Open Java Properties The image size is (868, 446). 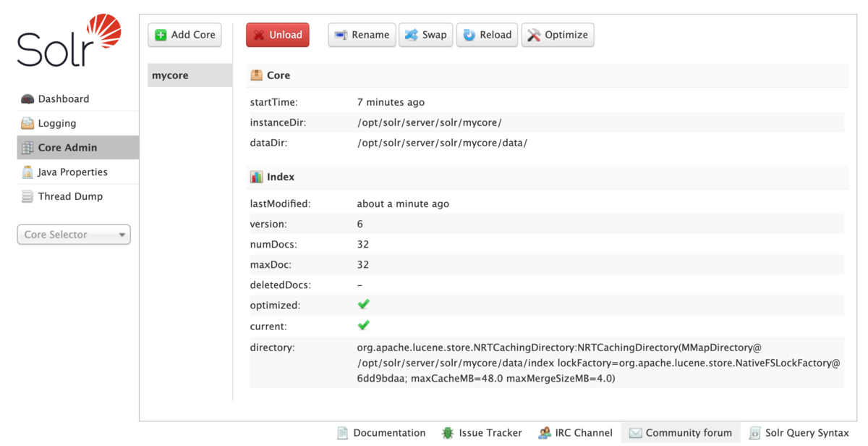pos(78,172)
